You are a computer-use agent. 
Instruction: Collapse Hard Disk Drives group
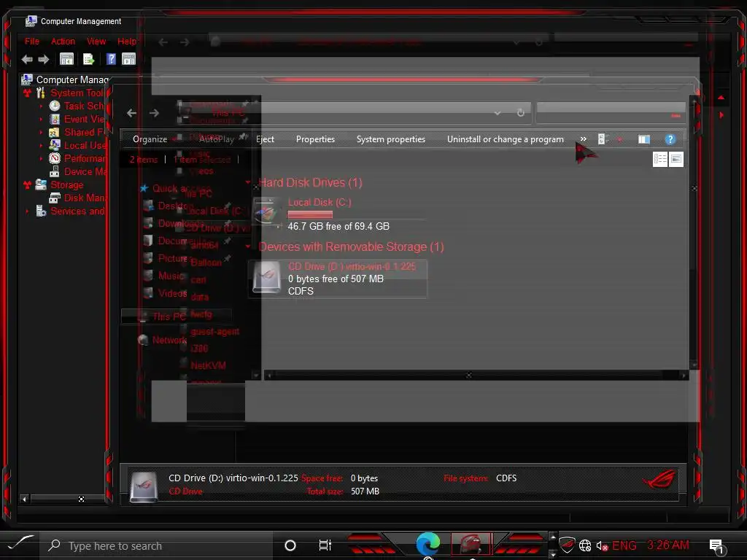tap(248, 182)
